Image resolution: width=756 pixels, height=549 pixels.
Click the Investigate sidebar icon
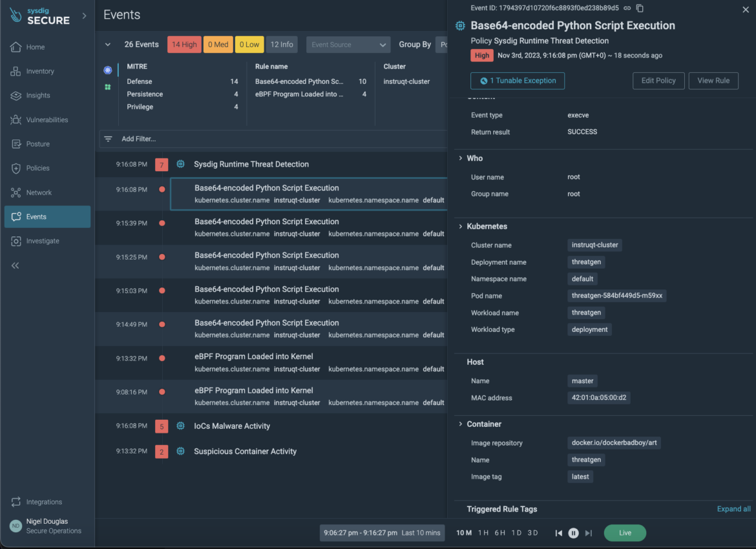pyautogui.click(x=16, y=241)
